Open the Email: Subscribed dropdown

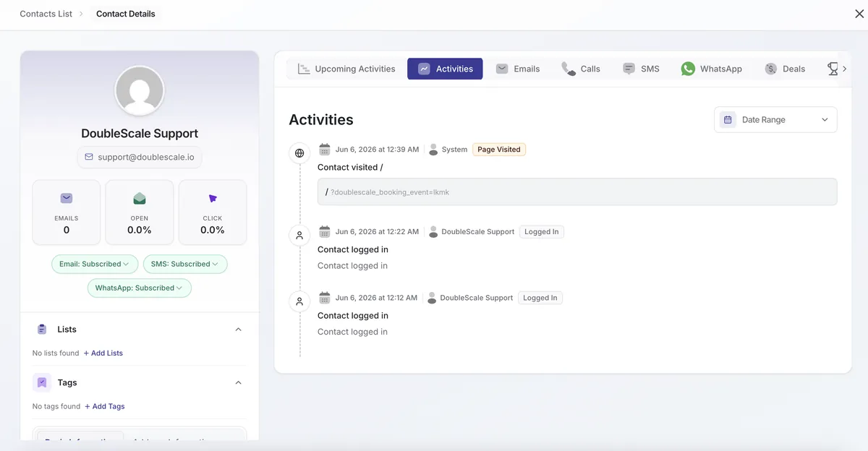94,264
